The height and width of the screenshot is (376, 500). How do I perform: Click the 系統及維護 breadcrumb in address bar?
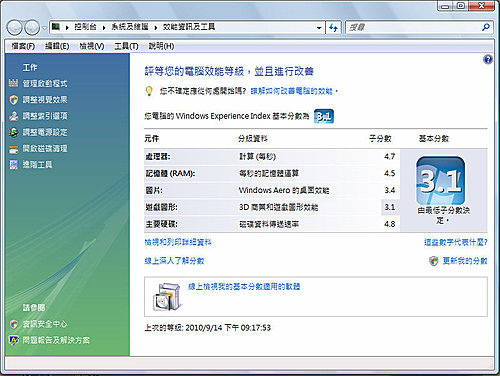tap(130, 27)
